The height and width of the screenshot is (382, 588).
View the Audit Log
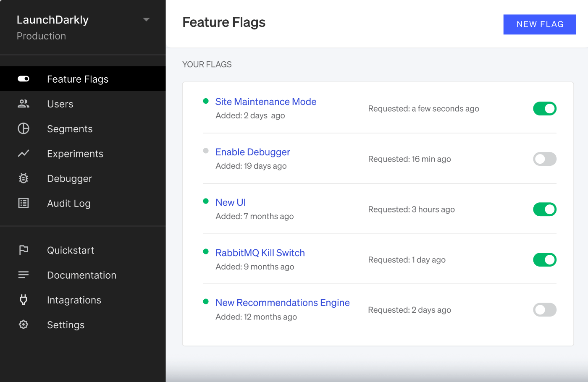[x=83, y=203]
